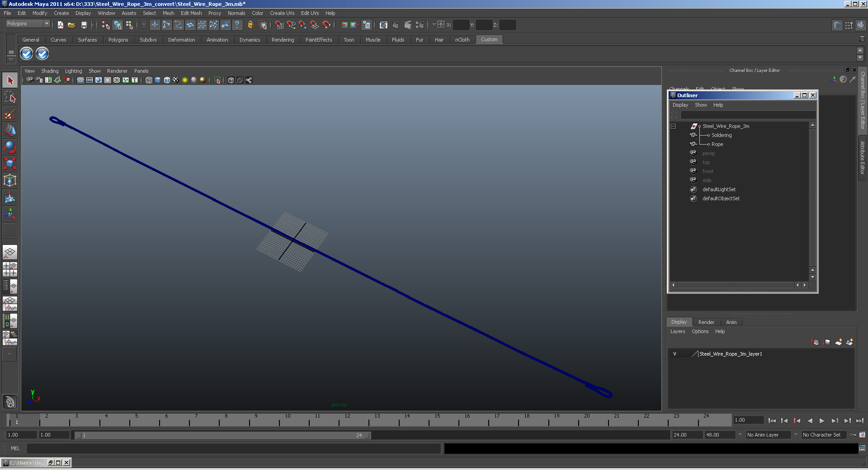Open the Anim layer tab
The image size is (868, 470).
click(731, 322)
